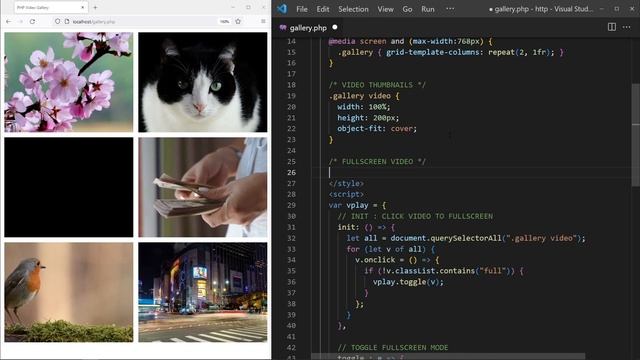This screenshot has height=360, width=640.
Task: Split the editor to the right
Action: 611,27
